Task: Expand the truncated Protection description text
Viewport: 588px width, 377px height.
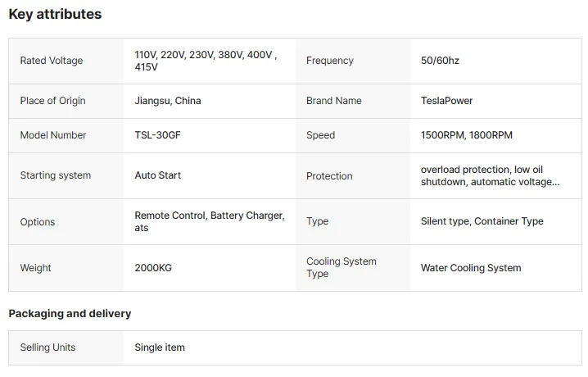Action: [x=490, y=176]
